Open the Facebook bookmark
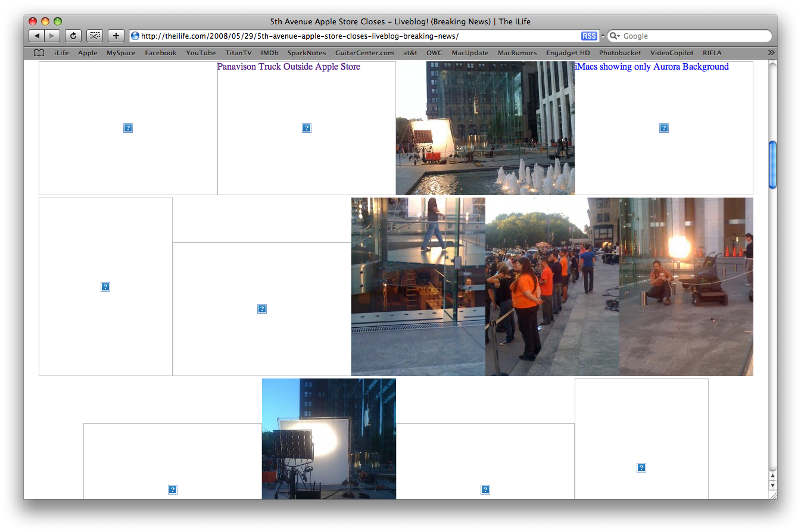 click(x=160, y=53)
